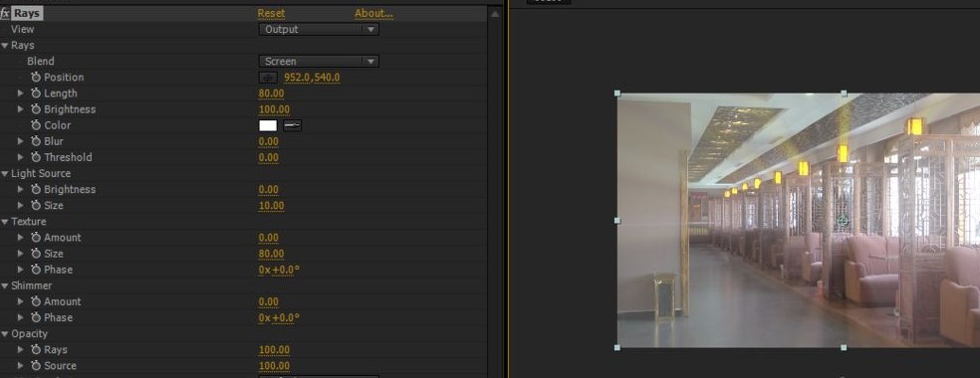Viewport: 980px width, 378px height.
Task: Click the Shimmer Phase stopwatch icon
Action: [x=36, y=317]
